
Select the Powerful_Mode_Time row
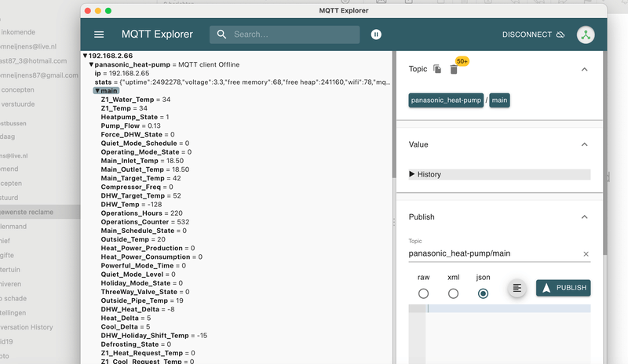click(x=144, y=266)
